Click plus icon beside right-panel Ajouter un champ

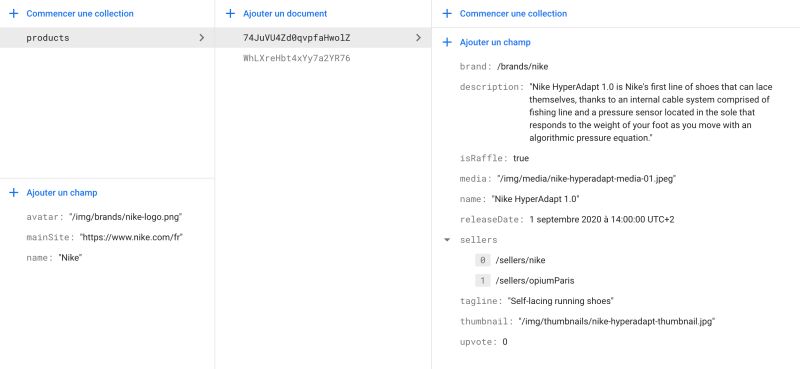[447, 42]
